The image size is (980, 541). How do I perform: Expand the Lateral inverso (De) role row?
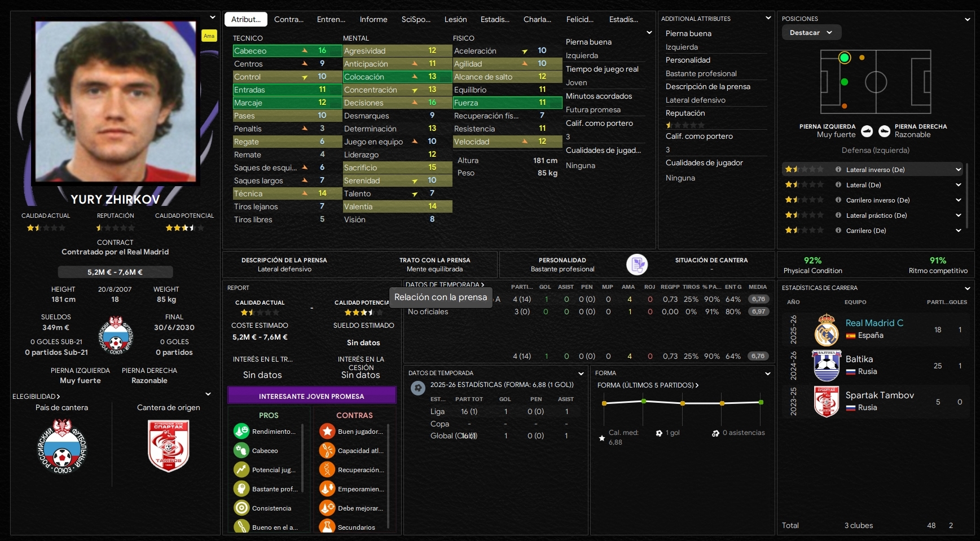959,169
